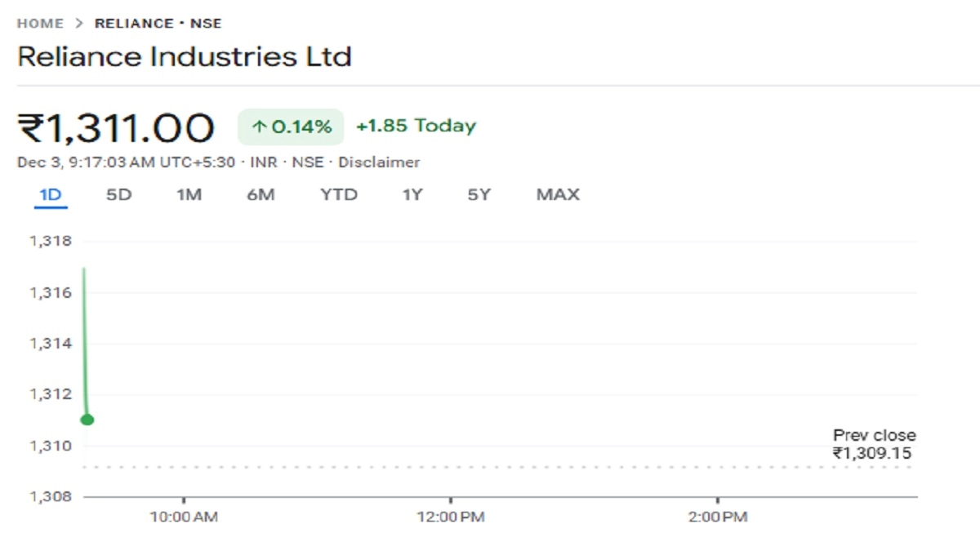The image size is (980, 551).
Task: Click the Prev close ₹1,309.15 label
Action: (873, 445)
